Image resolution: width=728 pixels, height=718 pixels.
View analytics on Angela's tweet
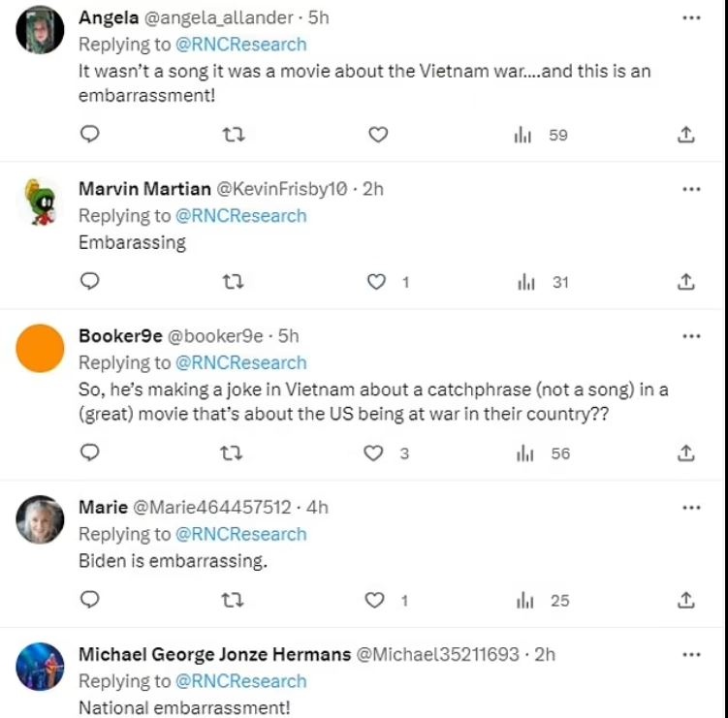524,135
